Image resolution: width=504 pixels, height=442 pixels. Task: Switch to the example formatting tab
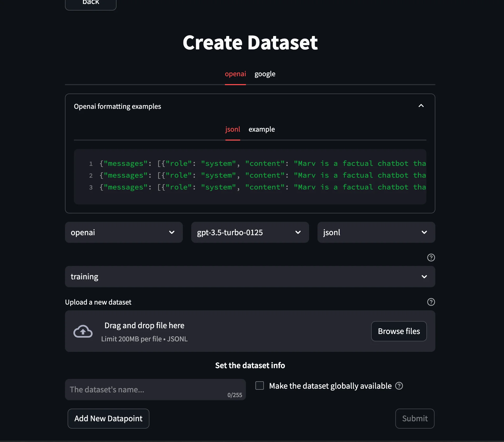coord(262,129)
